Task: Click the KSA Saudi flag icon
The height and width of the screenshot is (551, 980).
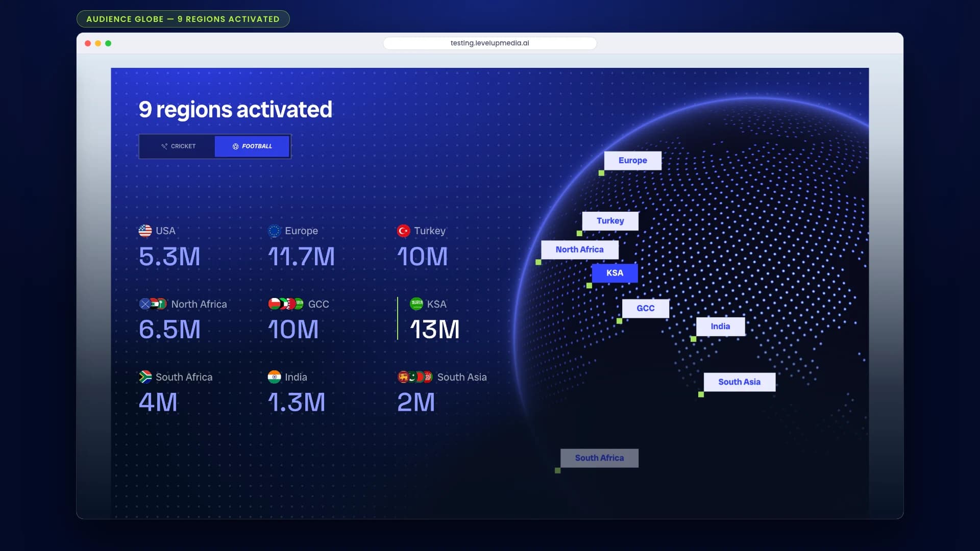Action: coord(416,304)
